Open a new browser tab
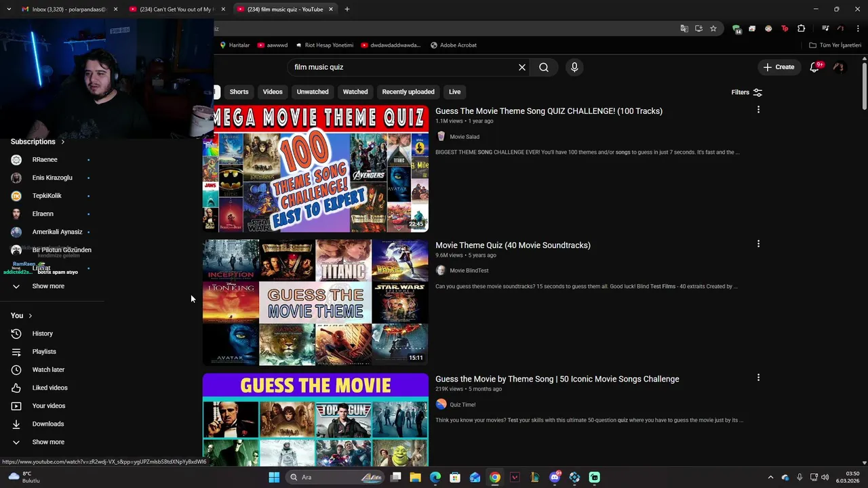 [347, 9]
